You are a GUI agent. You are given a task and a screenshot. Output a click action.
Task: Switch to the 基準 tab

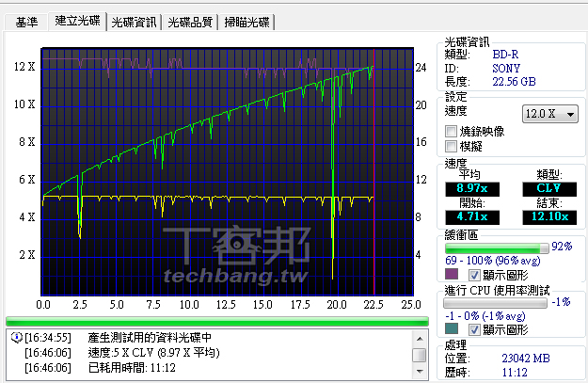click(26, 23)
